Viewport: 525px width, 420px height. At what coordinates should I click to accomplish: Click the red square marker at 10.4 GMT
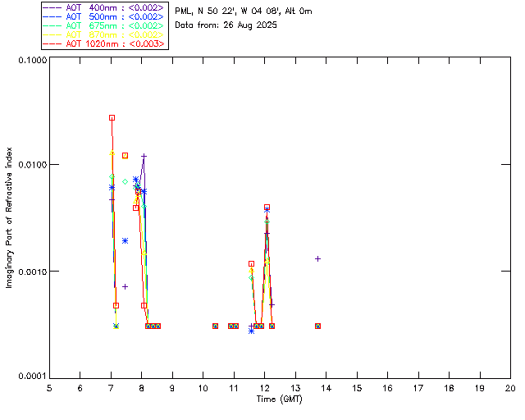(215, 326)
